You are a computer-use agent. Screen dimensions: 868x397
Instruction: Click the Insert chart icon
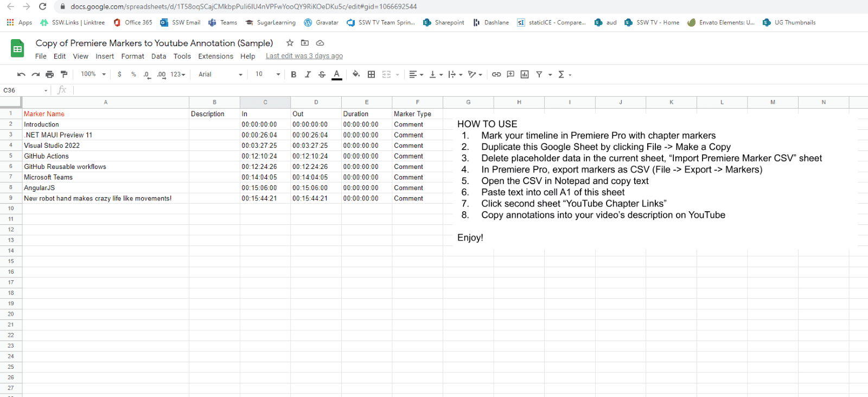525,74
